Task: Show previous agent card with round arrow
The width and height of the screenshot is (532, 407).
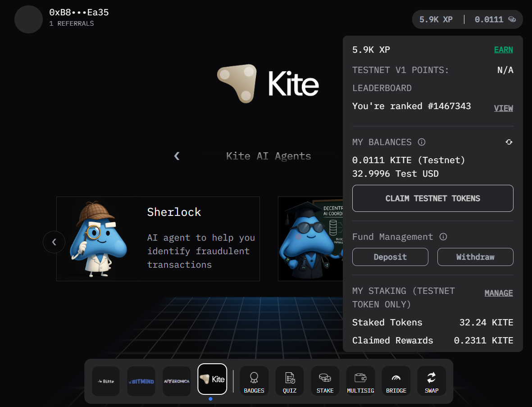Action: pyautogui.click(x=54, y=242)
